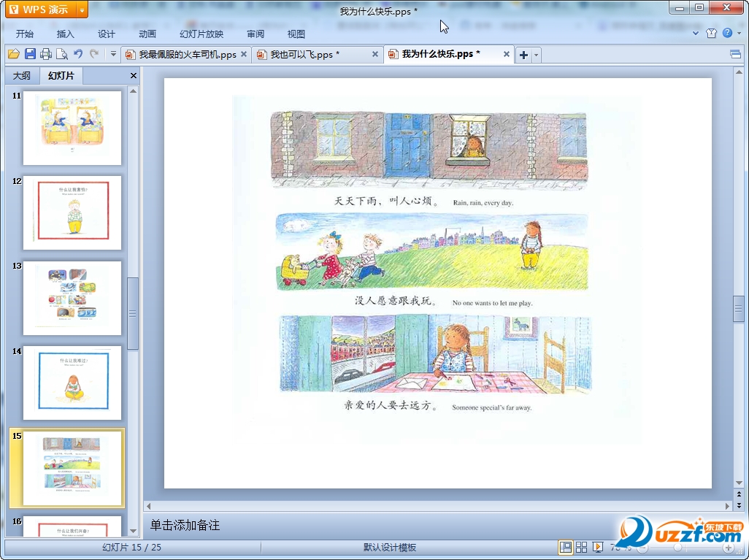Click the tab list window icon at toolbar right
749x560 pixels.
(x=736, y=54)
